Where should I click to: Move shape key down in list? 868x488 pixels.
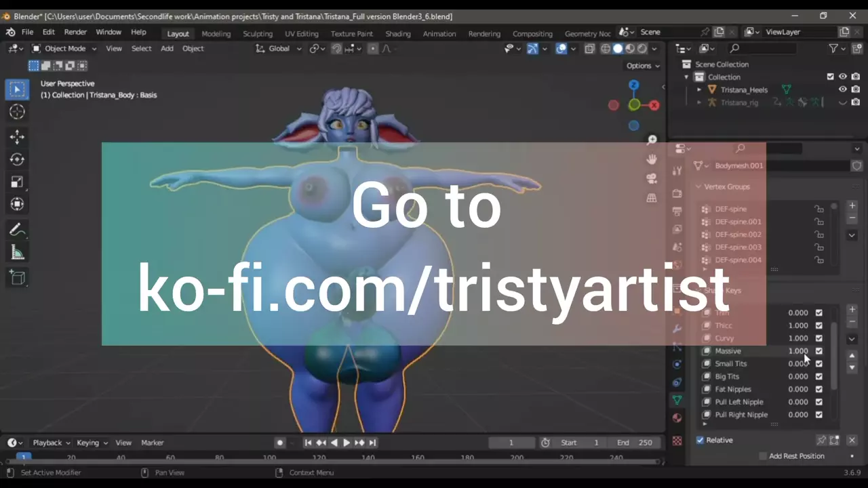[x=852, y=367]
